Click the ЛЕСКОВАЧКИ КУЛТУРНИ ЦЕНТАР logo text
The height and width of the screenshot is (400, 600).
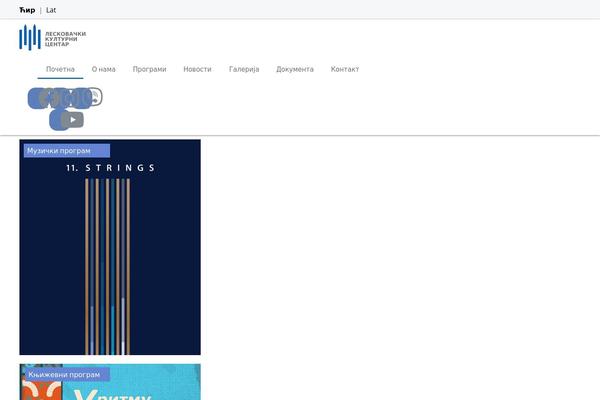[x=66, y=38]
